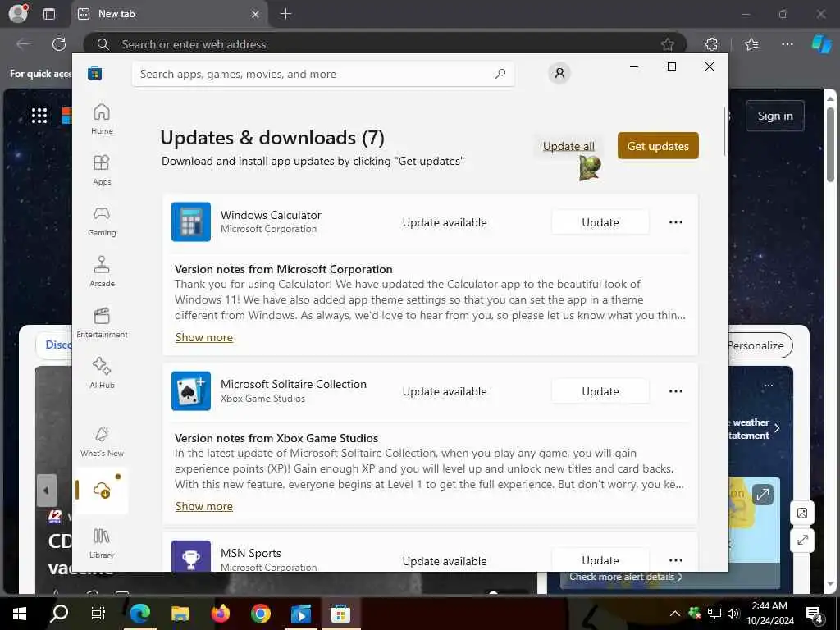This screenshot has height=630, width=840.
Task: Open more options for Windows Calculator
Action: click(x=676, y=222)
